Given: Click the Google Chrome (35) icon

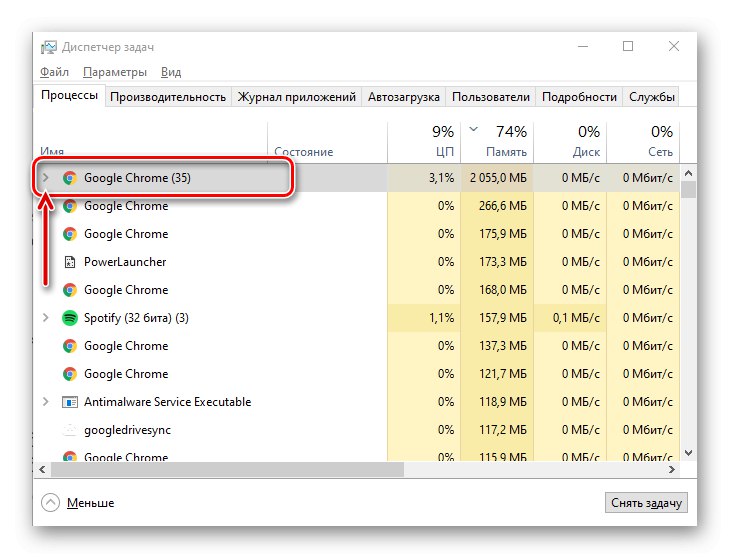Looking at the screenshot, I should tap(69, 178).
